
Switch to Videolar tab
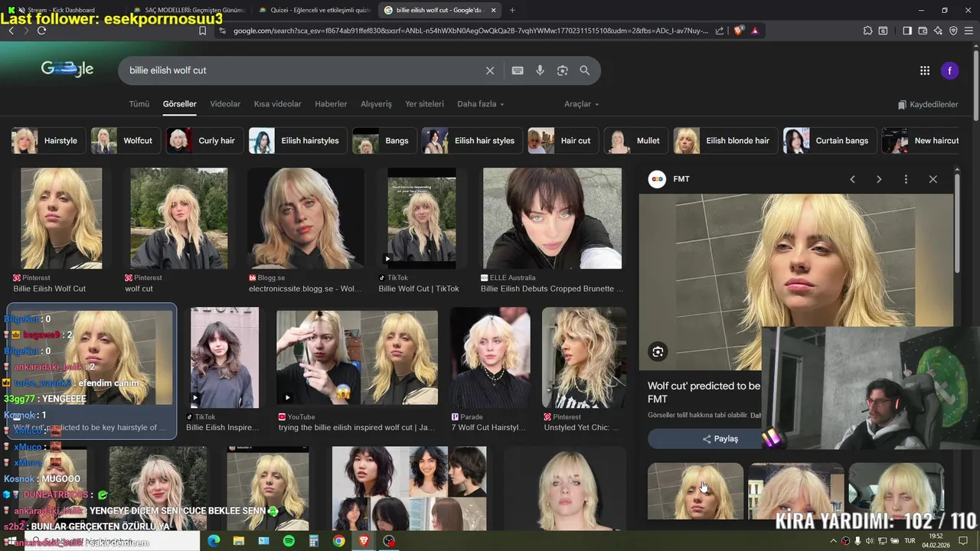[225, 104]
